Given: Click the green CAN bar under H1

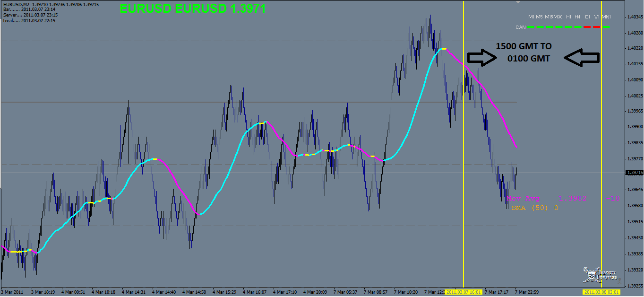Looking at the screenshot, I should click(x=569, y=27).
